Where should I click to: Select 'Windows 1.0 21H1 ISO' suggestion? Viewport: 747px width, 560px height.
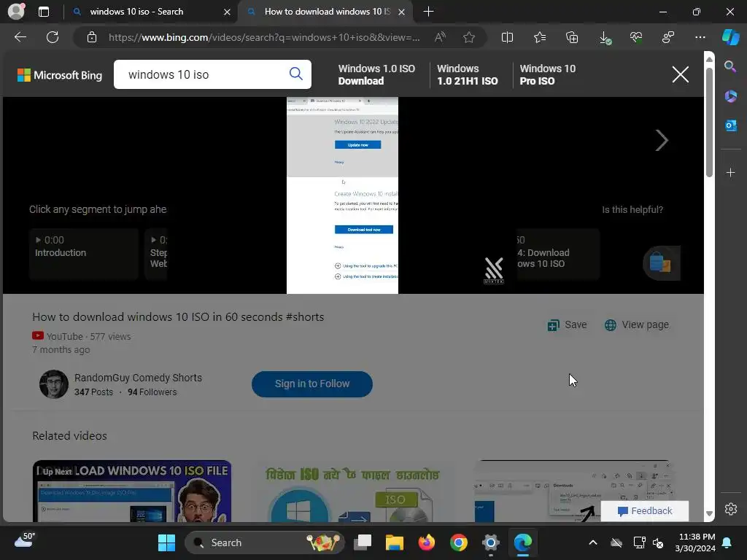point(467,75)
